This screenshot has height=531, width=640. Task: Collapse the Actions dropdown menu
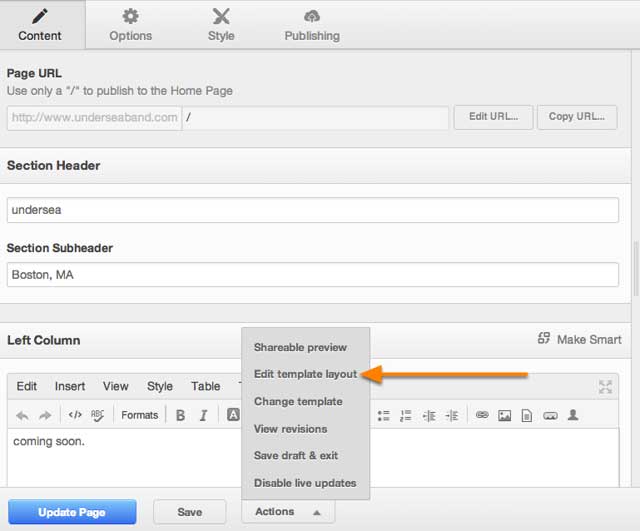(287, 512)
